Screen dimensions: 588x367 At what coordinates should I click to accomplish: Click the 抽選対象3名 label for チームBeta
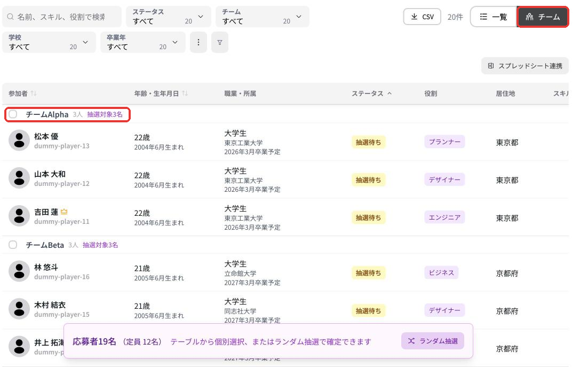coord(100,245)
